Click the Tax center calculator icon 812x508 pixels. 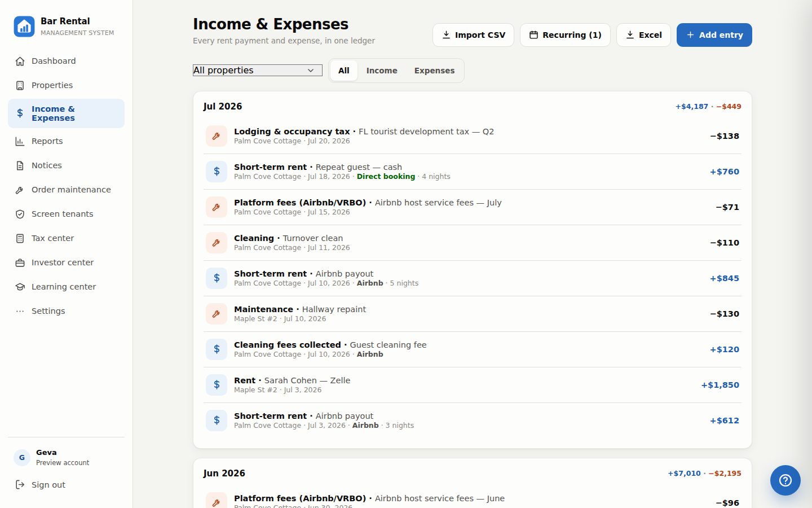(20, 238)
